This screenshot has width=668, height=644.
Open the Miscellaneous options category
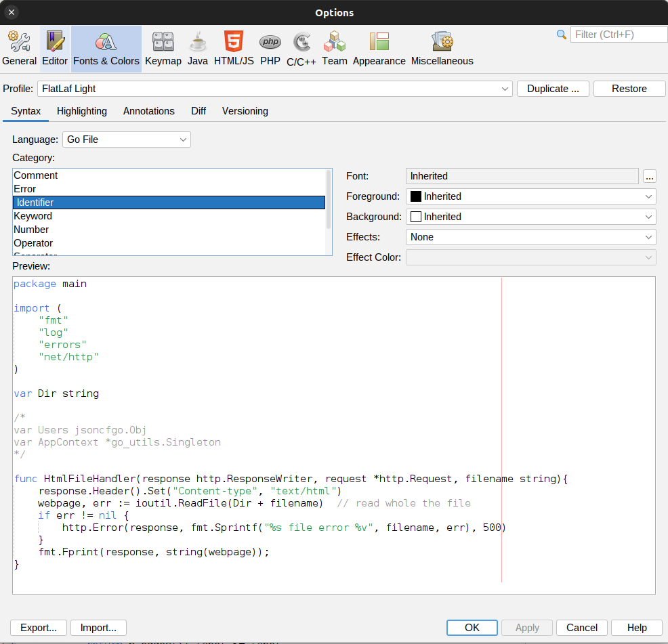point(442,49)
